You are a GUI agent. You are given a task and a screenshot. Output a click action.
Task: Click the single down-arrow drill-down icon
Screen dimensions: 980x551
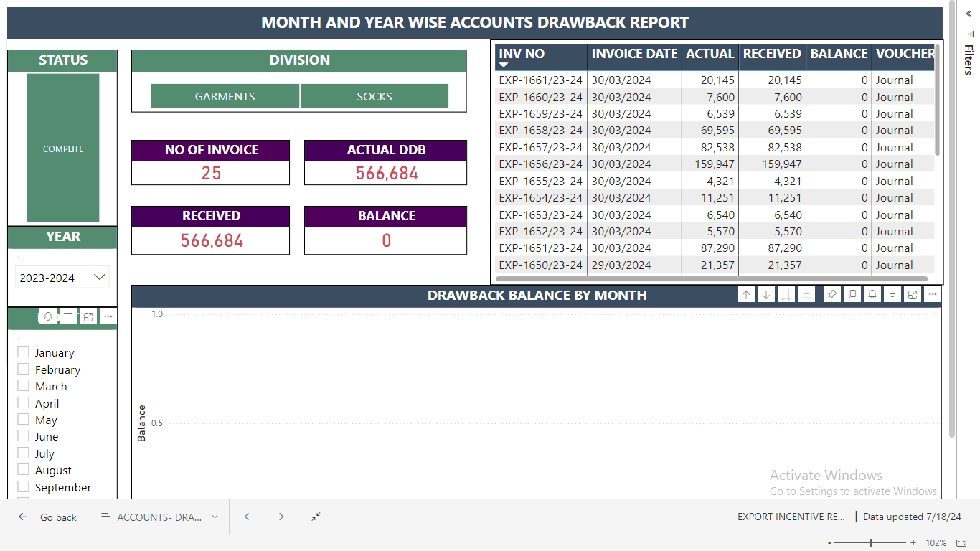[766, 295]
